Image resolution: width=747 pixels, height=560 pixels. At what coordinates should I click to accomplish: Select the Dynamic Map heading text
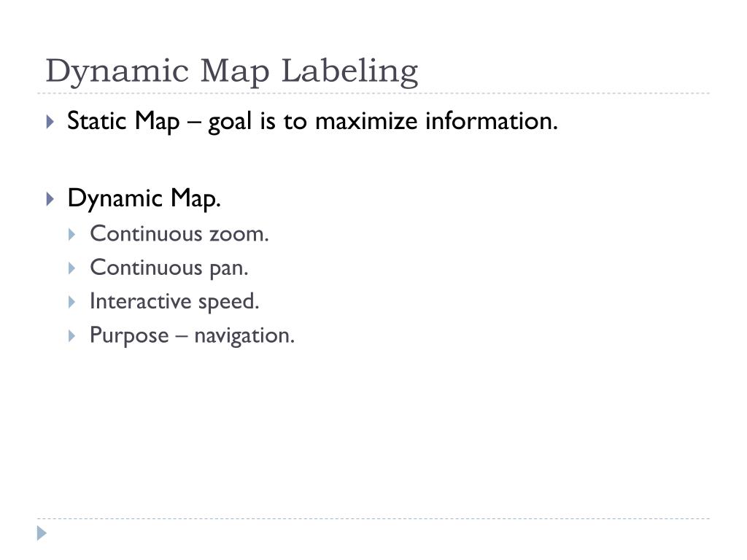pos(144,198)
